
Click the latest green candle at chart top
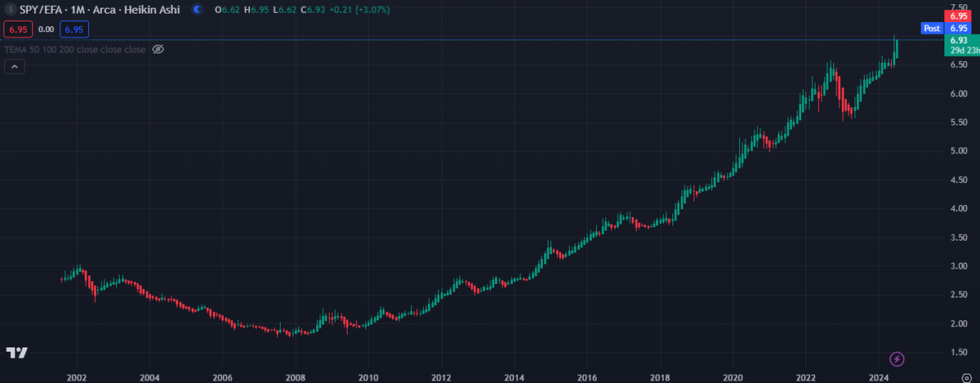[x=896, y=49]
